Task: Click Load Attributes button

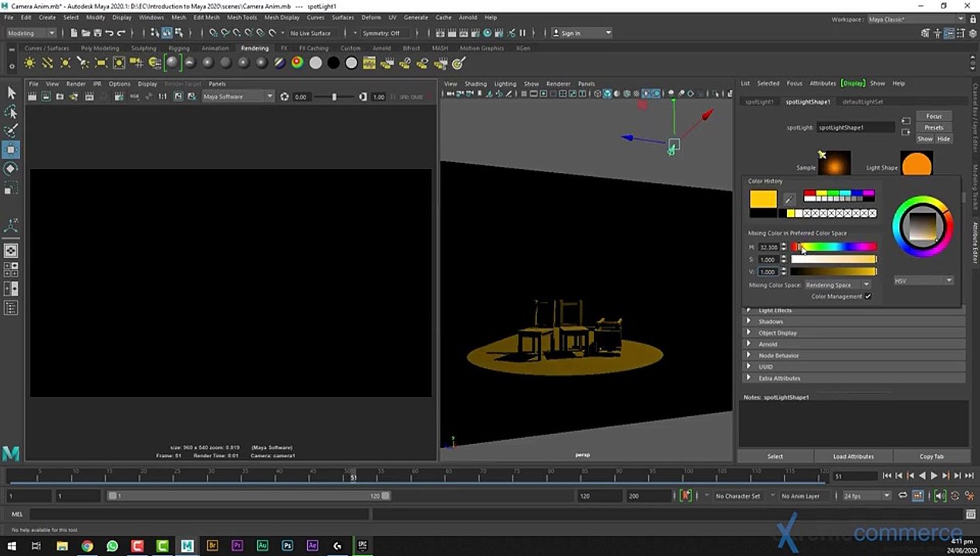Action: coord(853,456)
